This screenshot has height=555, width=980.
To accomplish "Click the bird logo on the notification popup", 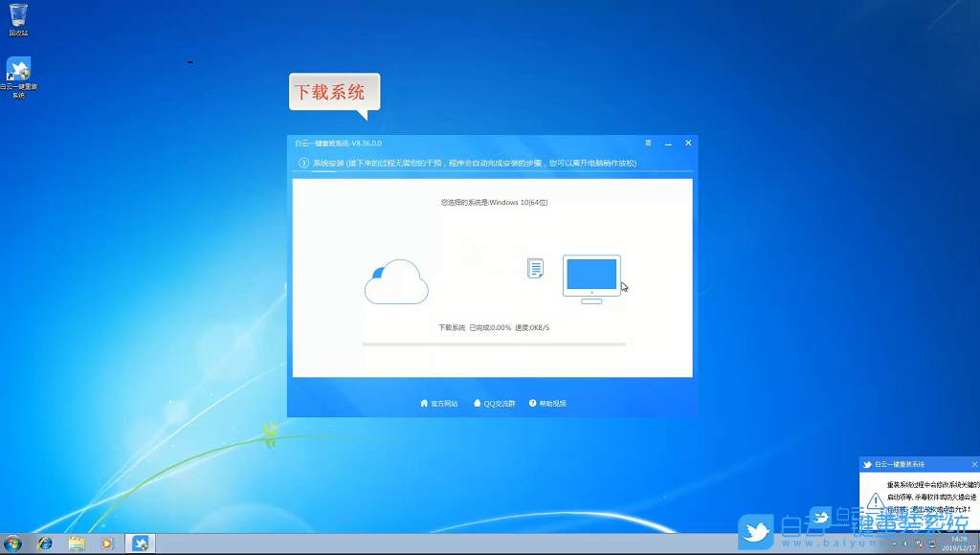I will 866,464.
